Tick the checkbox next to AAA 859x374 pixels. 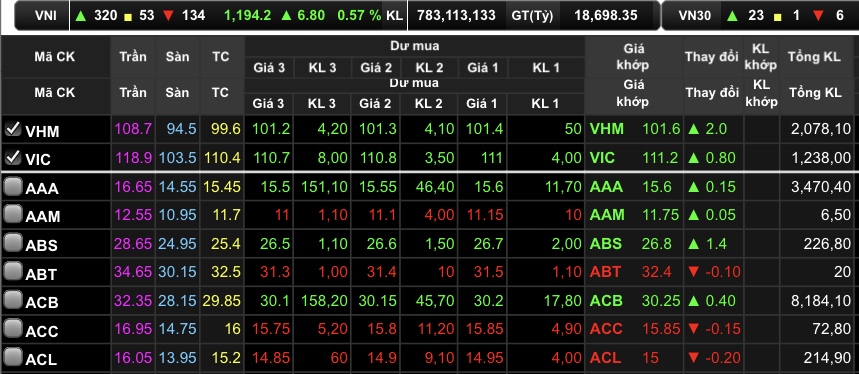coord(13,187)
